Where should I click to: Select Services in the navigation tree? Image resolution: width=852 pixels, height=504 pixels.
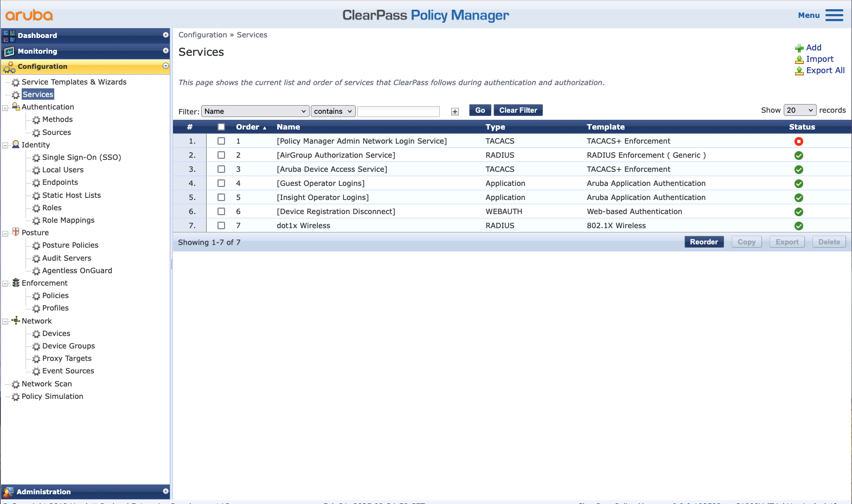click(x=38, y=94)
